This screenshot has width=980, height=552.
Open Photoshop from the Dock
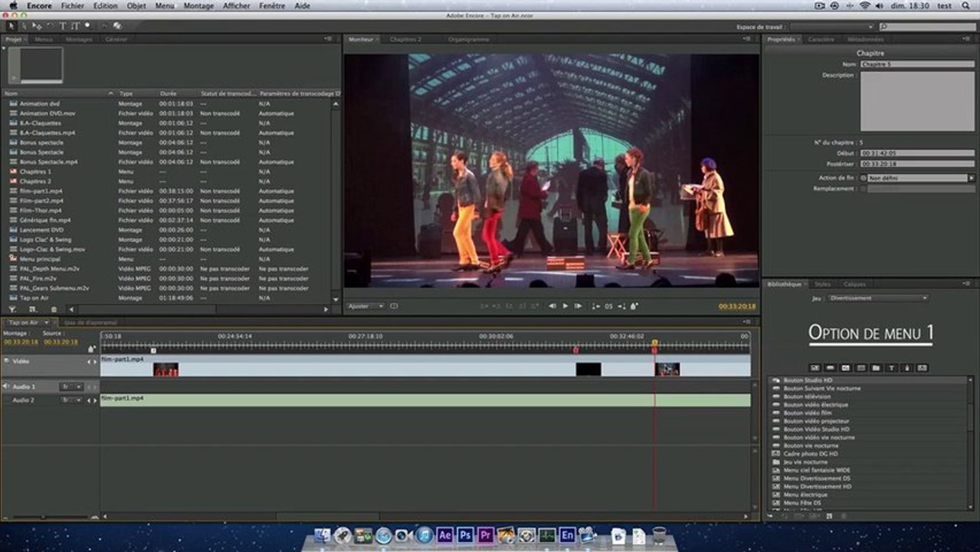click(x=465, y=535)
